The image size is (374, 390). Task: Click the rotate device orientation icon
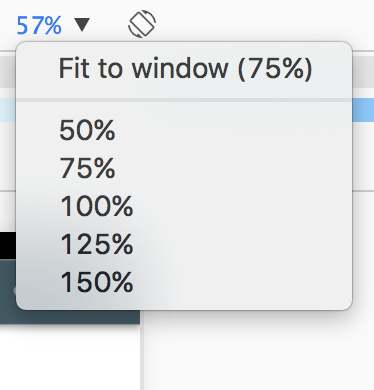coord(142,24)
